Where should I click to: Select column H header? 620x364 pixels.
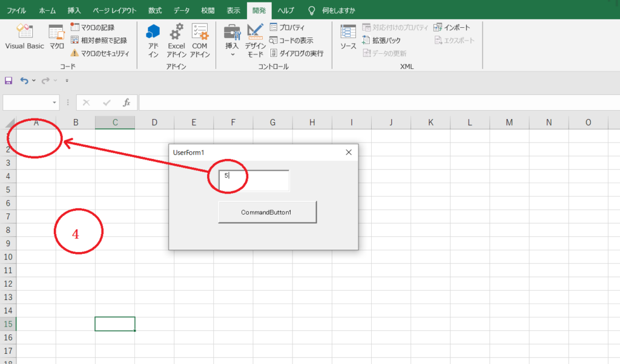pos(312,122)
